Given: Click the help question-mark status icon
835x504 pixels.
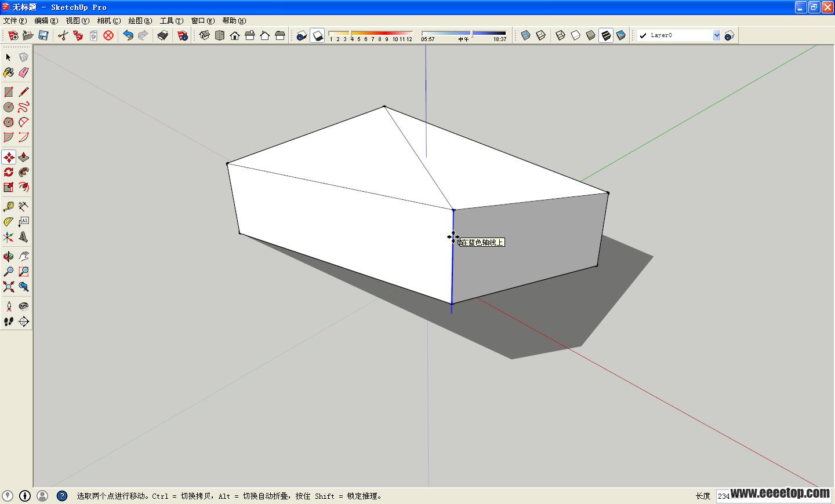Looking at the screenshot, I should (62, 496).
